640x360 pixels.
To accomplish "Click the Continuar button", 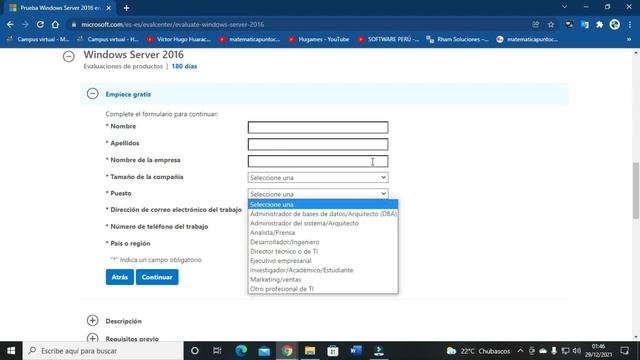I will point(157,277).
